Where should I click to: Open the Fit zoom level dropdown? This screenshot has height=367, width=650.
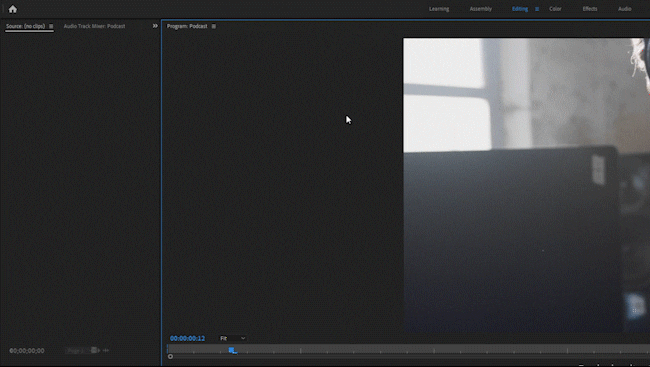tap(233, 338)
